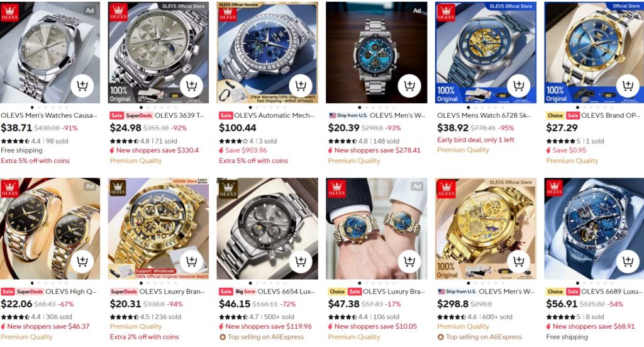Add the $20.39 Ship from U.S. watch to cart
The width and height of the screenshot is (644, 347).
click(409, 86)
